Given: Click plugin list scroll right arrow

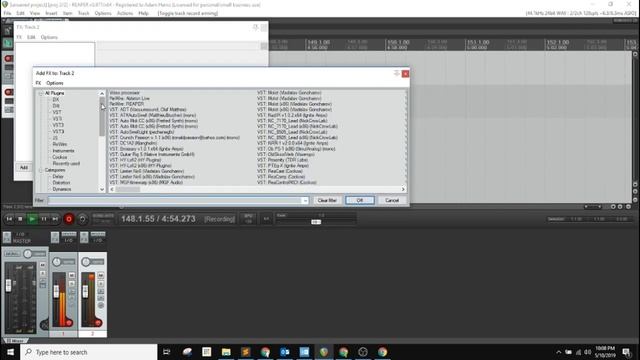Looking at the screenshot, I should pyautogui.click(x=403, y=189).
